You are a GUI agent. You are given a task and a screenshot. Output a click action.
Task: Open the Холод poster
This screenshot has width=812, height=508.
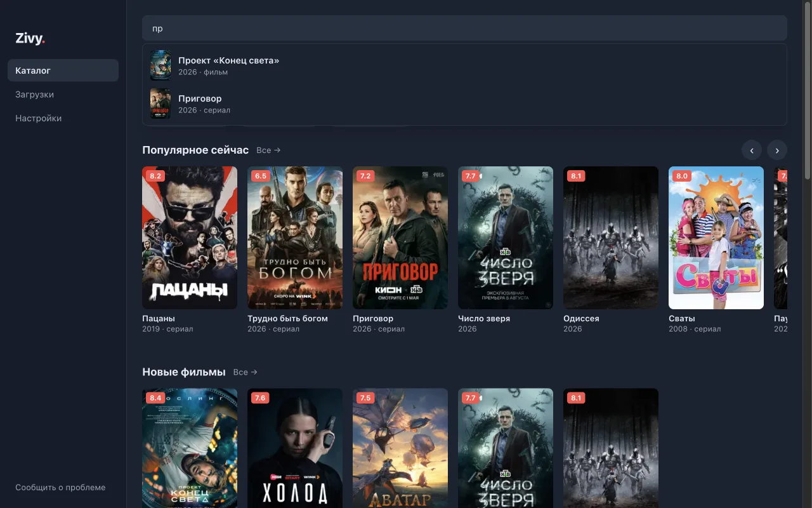pos(295,448)
